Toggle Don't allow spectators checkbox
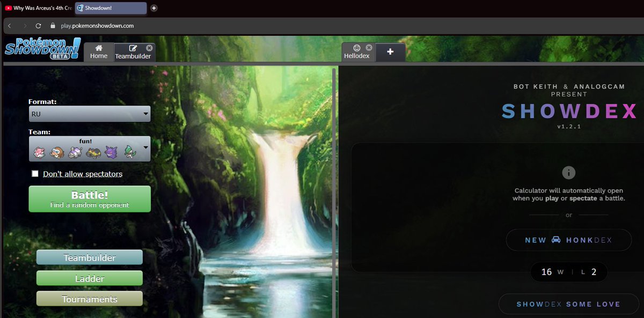 click(35, 174)
